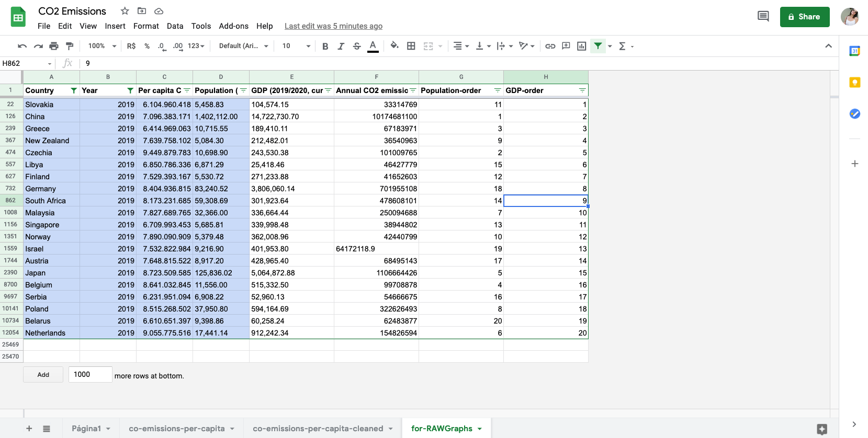Screen dimensions: 868x438
Task: Toggle italic formatting
Action: pyautogui.click(x=341, y=46)
